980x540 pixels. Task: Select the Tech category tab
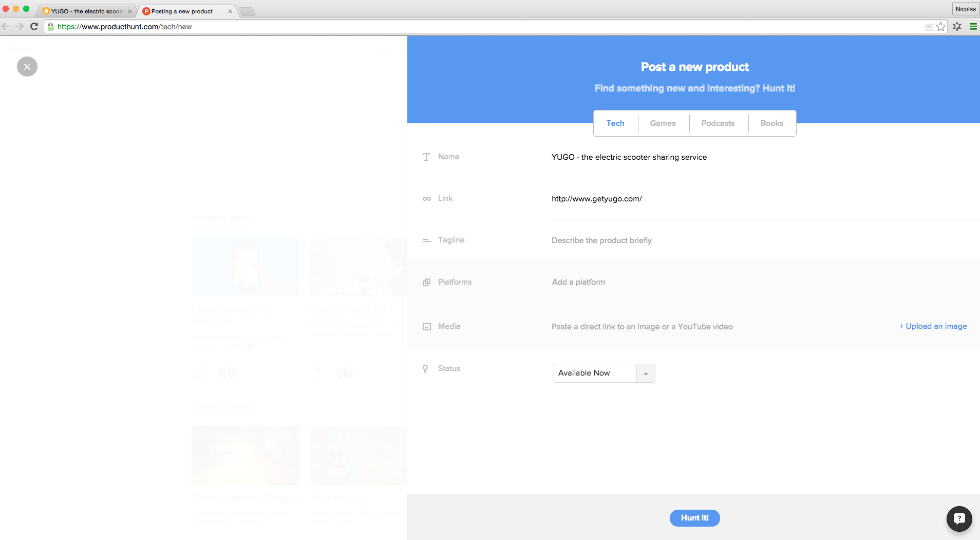615,123
